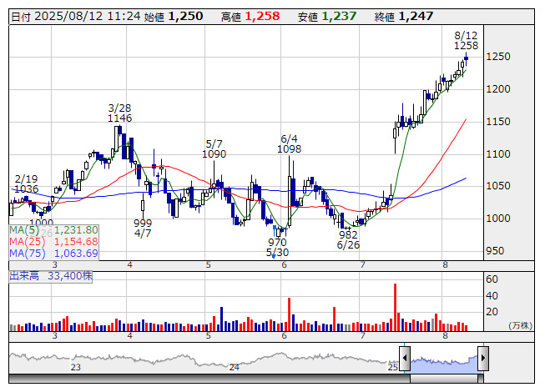Screen dimensions: 545x392
Task: Click the 8/12 1258 high annotation
Action: [466, 41]
